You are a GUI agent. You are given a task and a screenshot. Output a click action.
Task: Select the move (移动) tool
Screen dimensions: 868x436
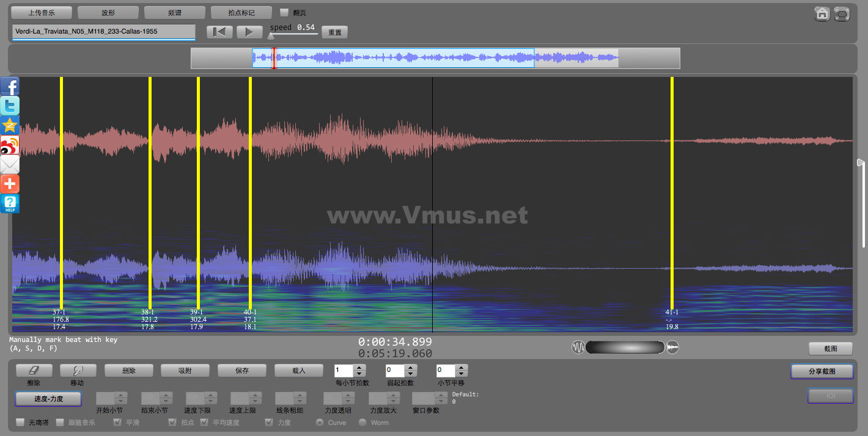click(78, 371)
